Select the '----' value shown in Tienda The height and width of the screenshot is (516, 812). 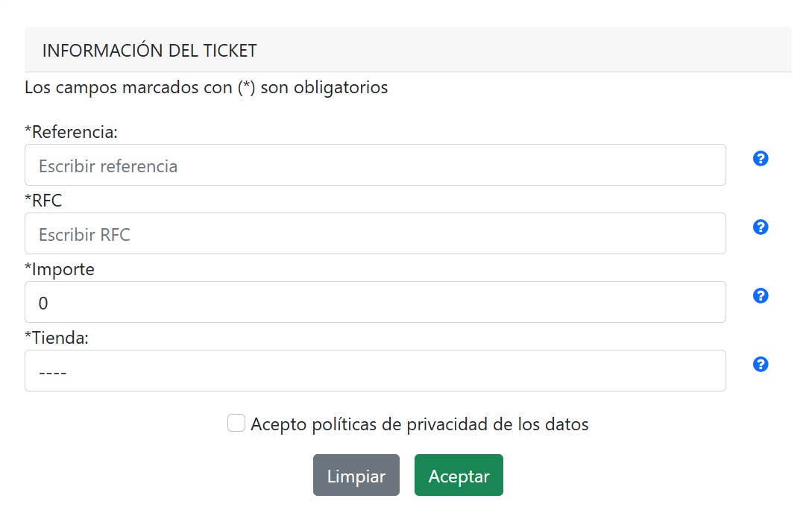[x=52, y=373]
